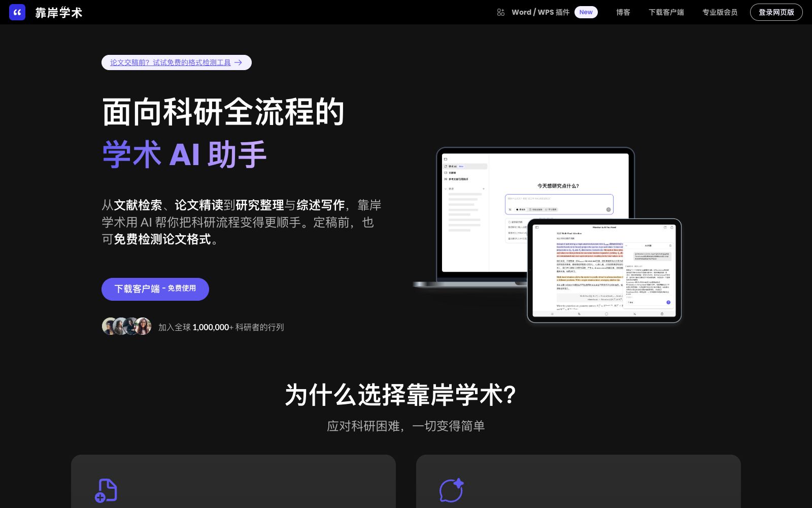Image resolution: width=812 pixels, height=508 pixels.
Task: Click the New badge in the navigation
Action: click(586, 12)
